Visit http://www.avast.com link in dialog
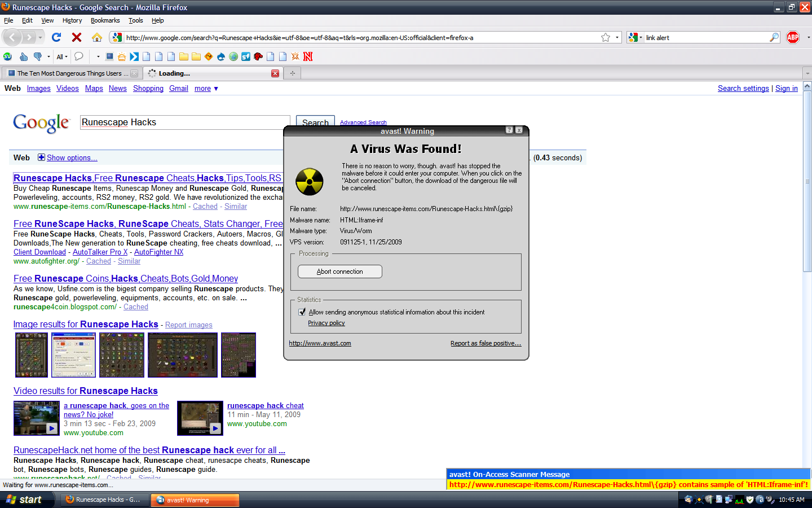Viewport: 812px width, 508px height. [x=320, y=343]
